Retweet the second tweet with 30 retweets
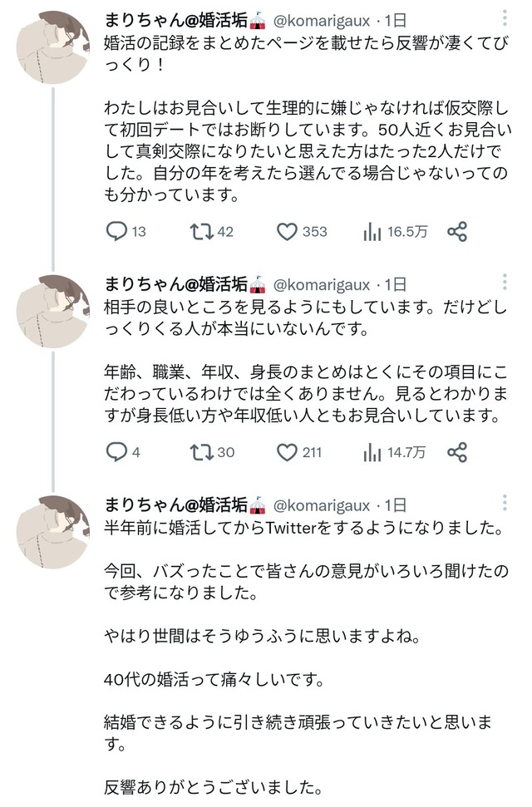This screenshot has width=532, height=807. [x=200, y=452]
